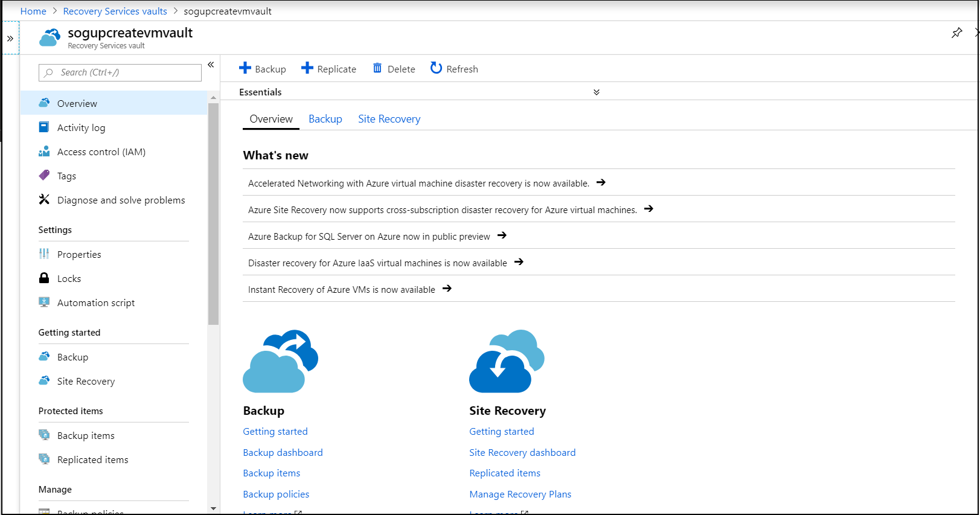Click the Overview cloud icon in sidebar
980x515 pixels.
(44, 103)
